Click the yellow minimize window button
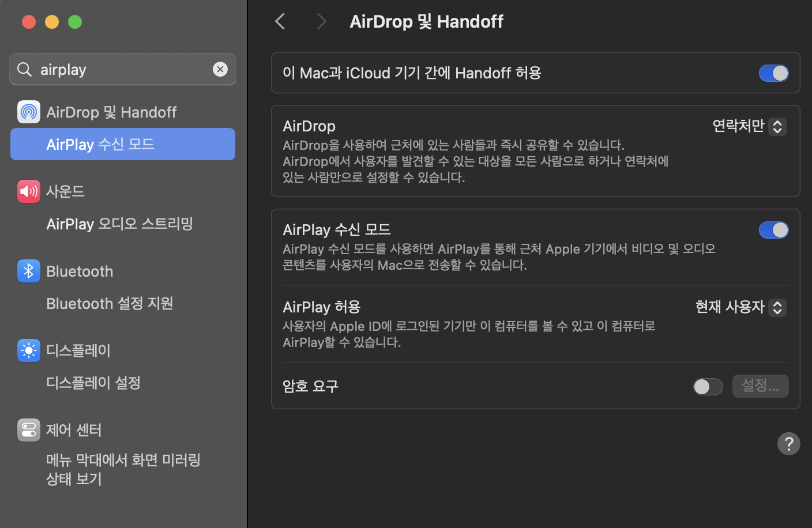The image size is (812, 528). (x=52, y=22)
